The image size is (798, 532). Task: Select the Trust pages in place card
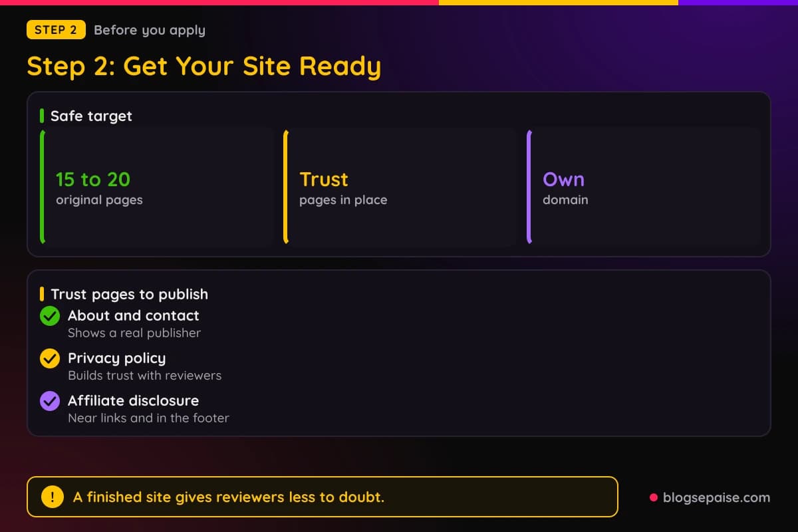point(400,188)
